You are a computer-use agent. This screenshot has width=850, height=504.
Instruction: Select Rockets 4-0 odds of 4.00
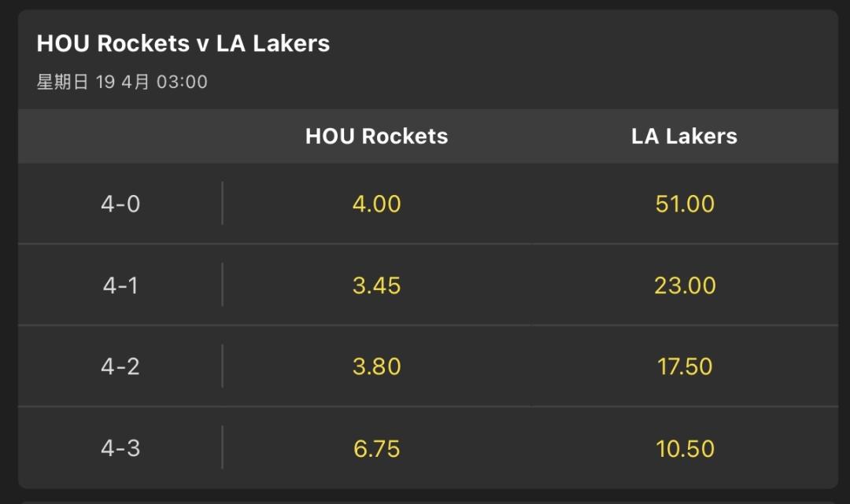coord(376,204)
